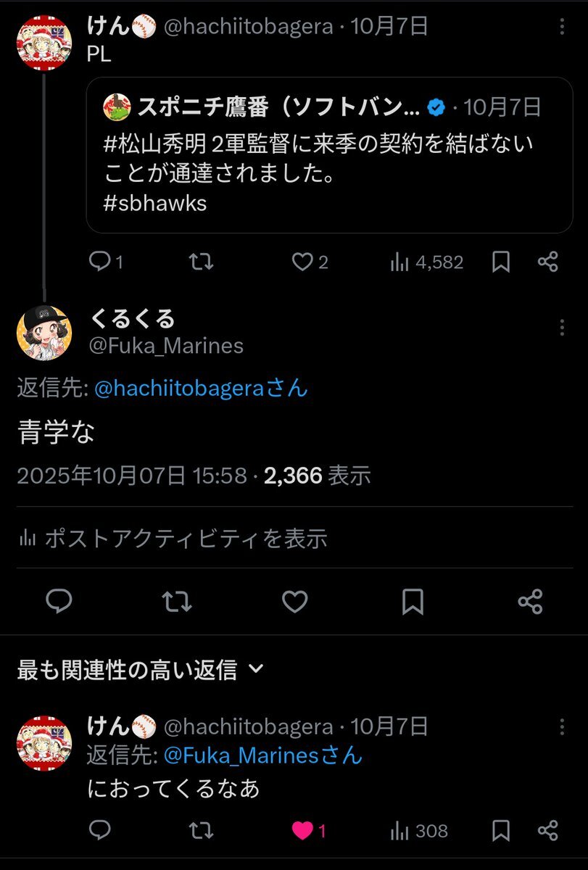Viewport: 588px width, 870px height.
Task: Repost the top PL post
Action: click(200, 262)
